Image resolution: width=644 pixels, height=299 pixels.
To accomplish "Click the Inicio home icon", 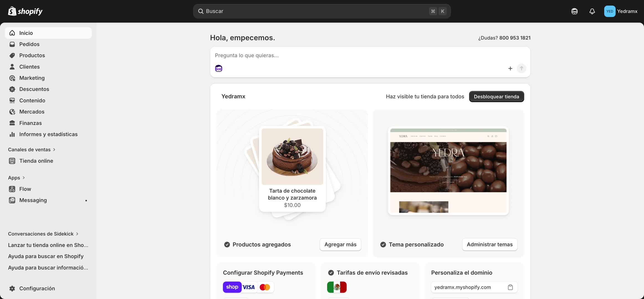I will click(12, 33).
